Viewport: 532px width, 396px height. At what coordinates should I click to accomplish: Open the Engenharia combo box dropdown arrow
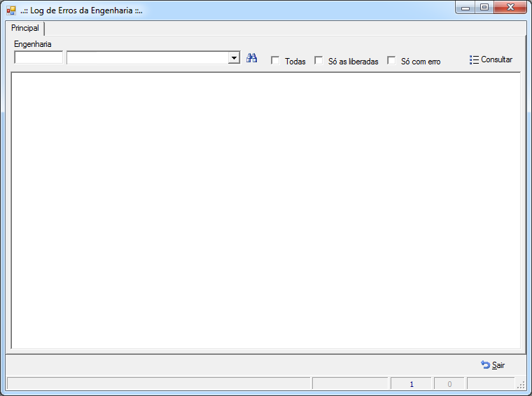coord(234,58)
